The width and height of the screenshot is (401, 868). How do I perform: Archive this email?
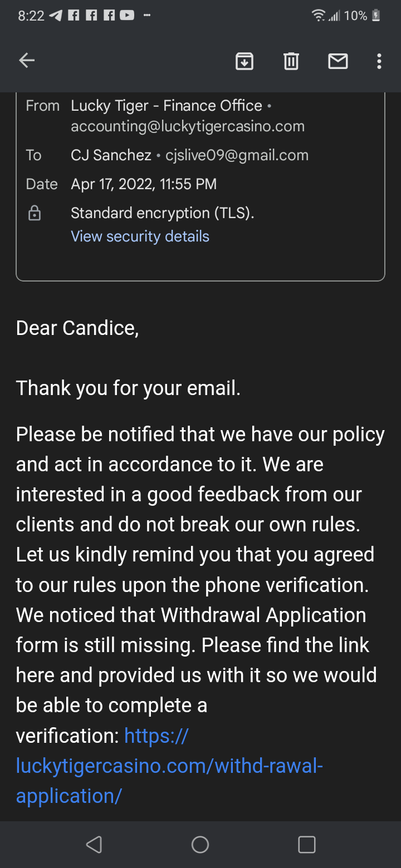(x=244, y=61)
